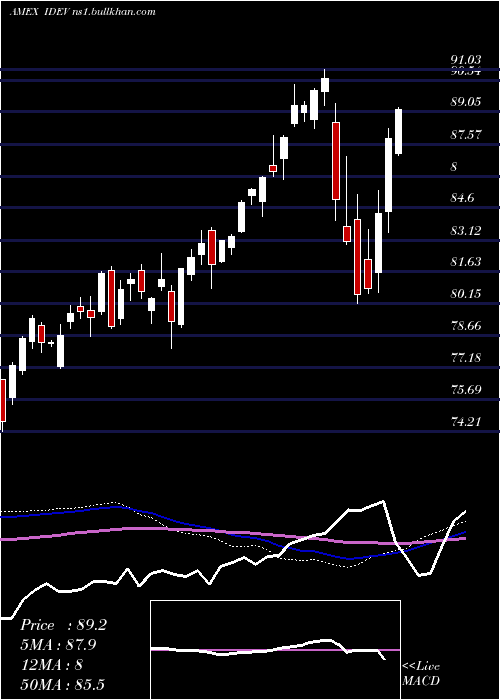
Task: Click the 81.63 price axis label
Action: tap(465, 261)
